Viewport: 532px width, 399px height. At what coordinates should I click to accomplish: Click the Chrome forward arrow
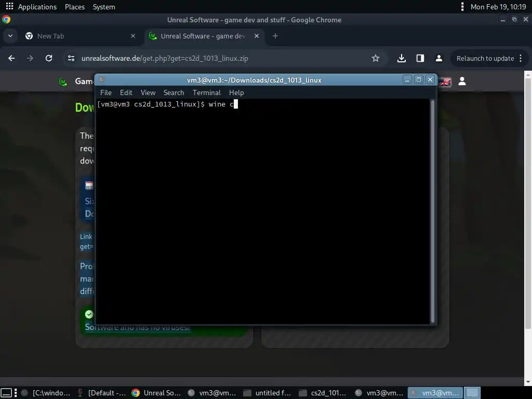[30, 58]
